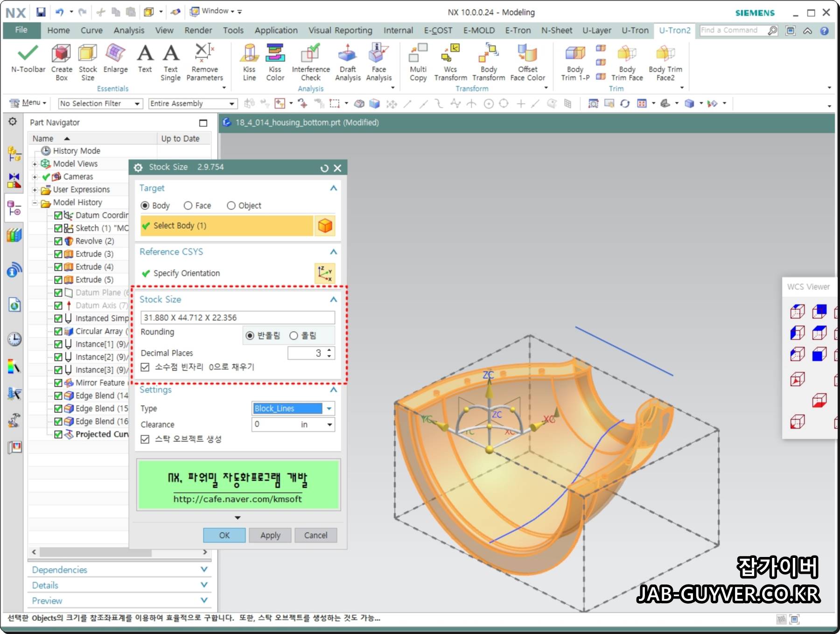The height and width of the screenshot is (634, 840).
Task: Open the Type Block_Lines dropdown
Action: (329, 409)
